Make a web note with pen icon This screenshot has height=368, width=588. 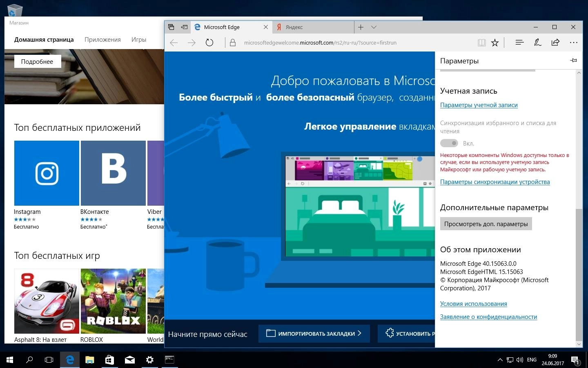pyautogui.click(x=538, y=43)
